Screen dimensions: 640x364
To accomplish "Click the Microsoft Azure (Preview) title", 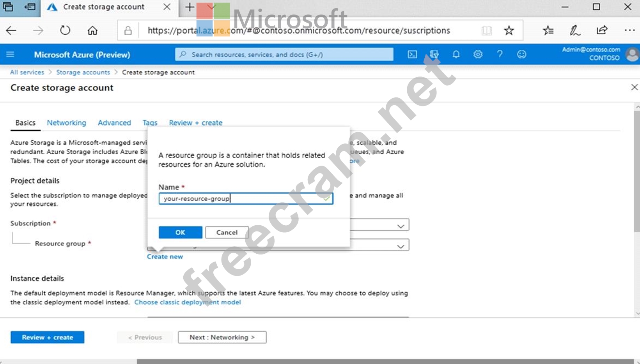I will pos(82,55).
